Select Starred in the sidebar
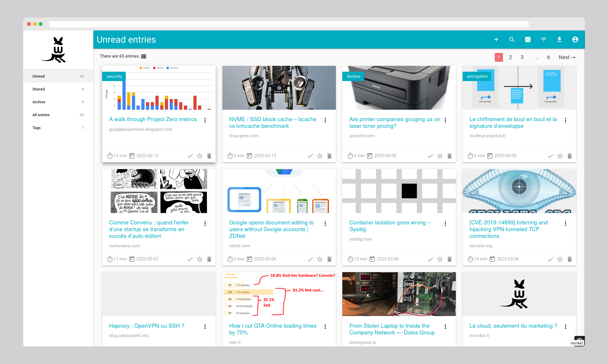The width and height of the screenshot is (608, 364). 38,89
